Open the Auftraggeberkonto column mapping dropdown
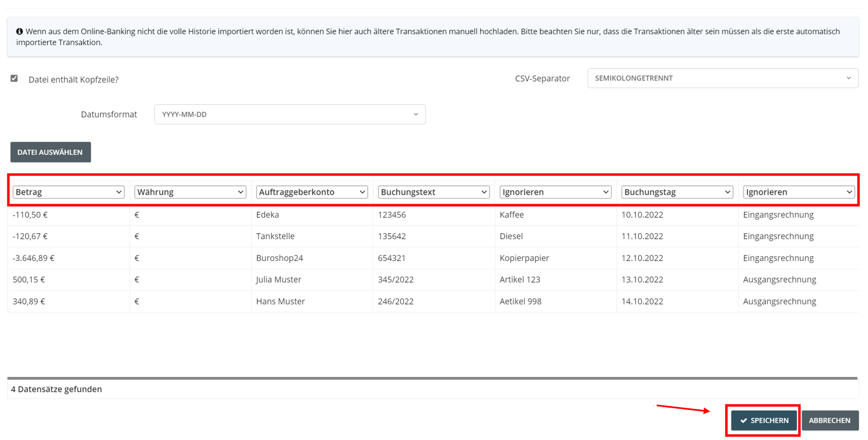868x440 pixels. point(312,192)
